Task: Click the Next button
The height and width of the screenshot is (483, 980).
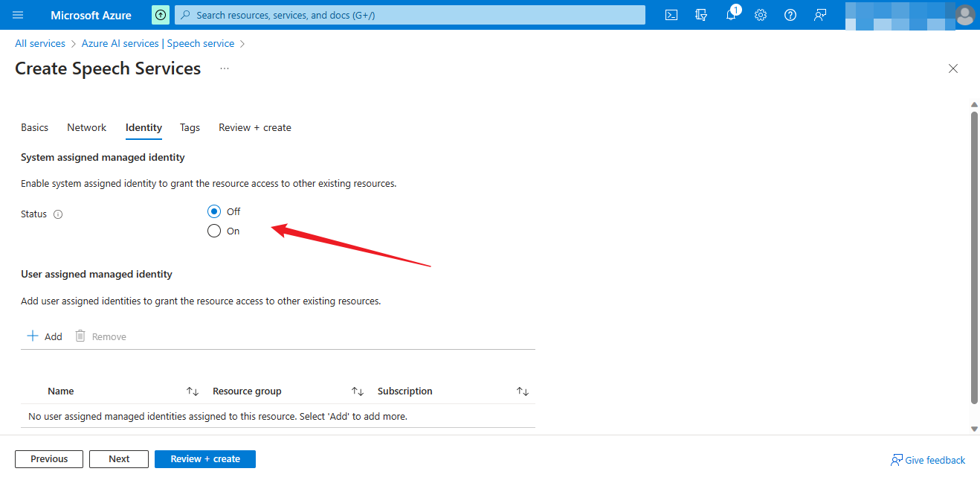Action: [119, 459]
